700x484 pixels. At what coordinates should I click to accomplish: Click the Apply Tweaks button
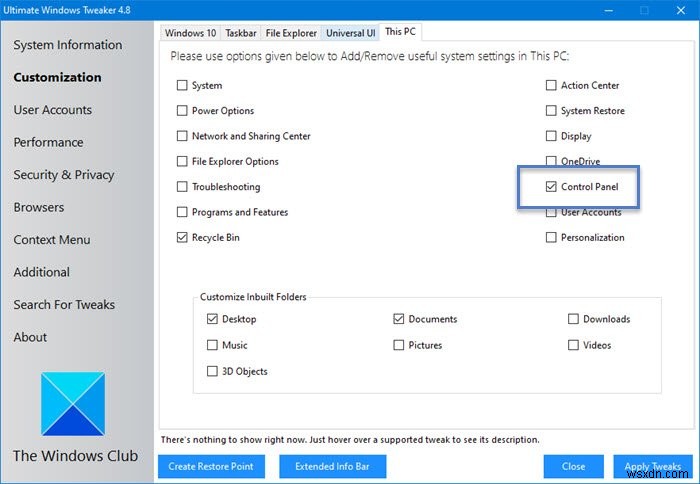coord(653,467)
